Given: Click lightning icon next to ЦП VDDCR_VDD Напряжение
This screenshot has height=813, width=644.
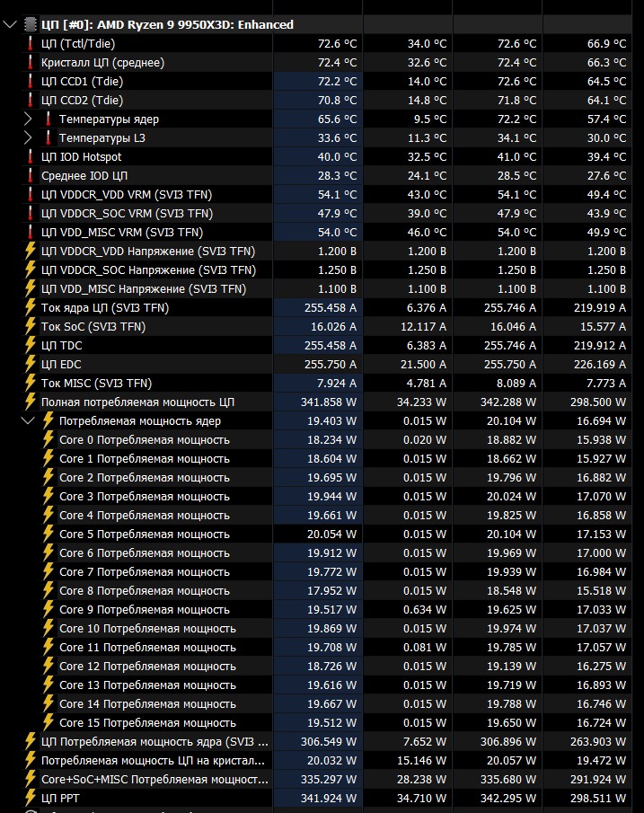Looking at the screenshot, I should 31,251.
